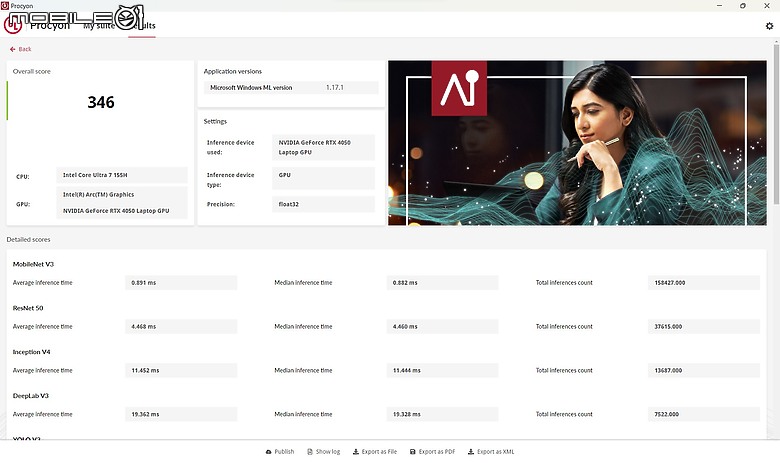Click MobileNet V3 average time 0.891 ms

click(181, 282)
